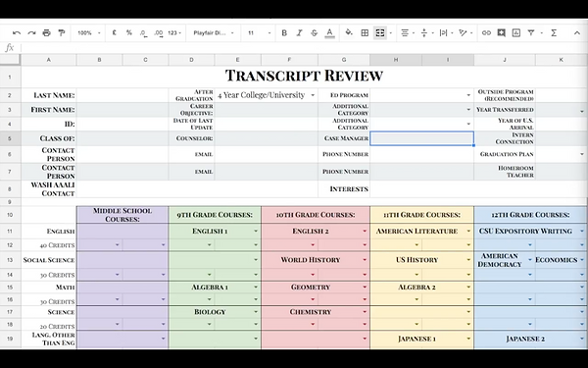Select the Paint format tool
588x368 pixels.
62,33
